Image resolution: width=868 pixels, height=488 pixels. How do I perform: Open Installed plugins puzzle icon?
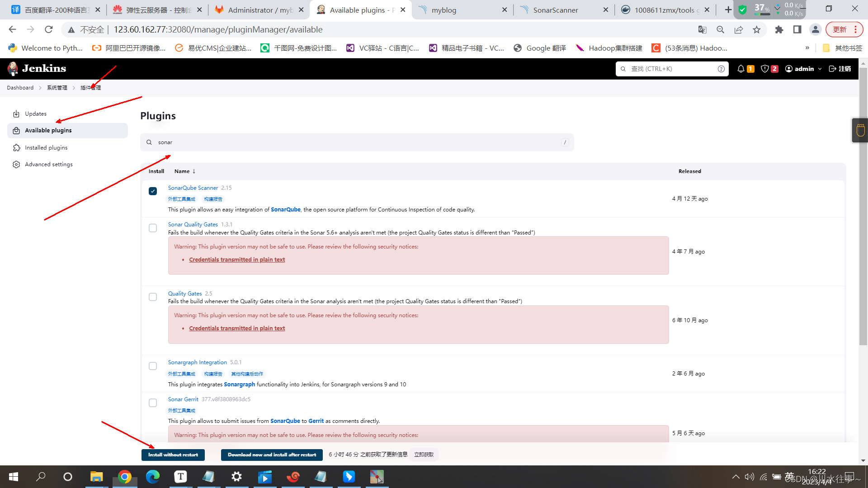16,148
